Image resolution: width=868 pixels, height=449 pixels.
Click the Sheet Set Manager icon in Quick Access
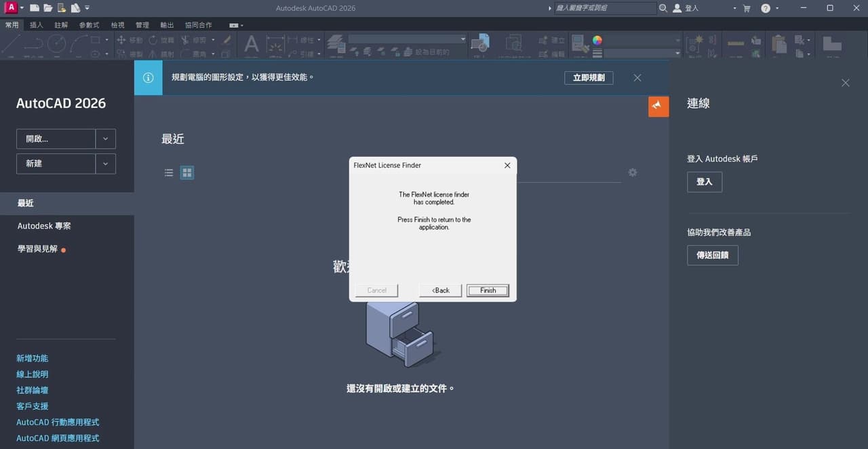pyautogui.click(x=75, y=8)
